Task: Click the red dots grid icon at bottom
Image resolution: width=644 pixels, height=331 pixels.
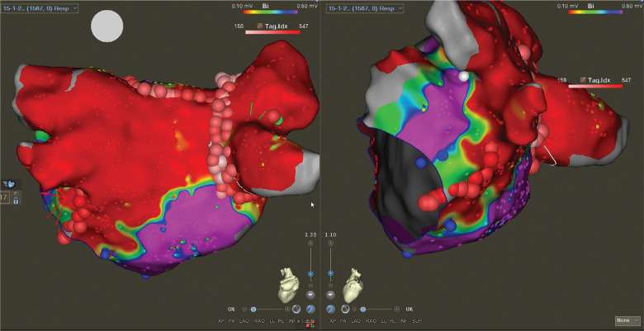Action: 310,324
